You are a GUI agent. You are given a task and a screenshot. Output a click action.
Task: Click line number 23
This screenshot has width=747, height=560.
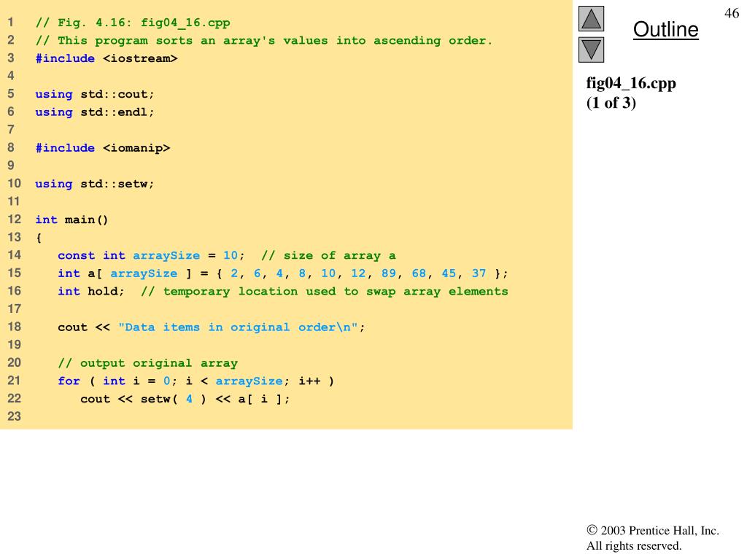tap(15, 416)
